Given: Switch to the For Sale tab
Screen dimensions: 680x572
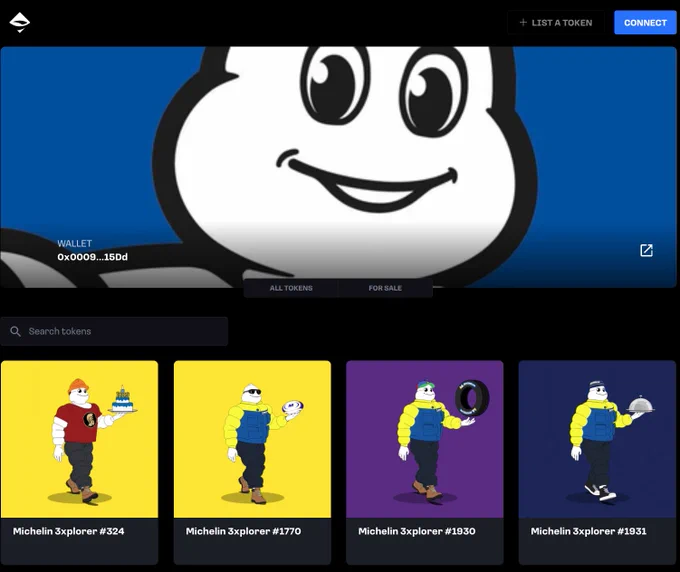Looking at the screenshot, I should [385, 288].
